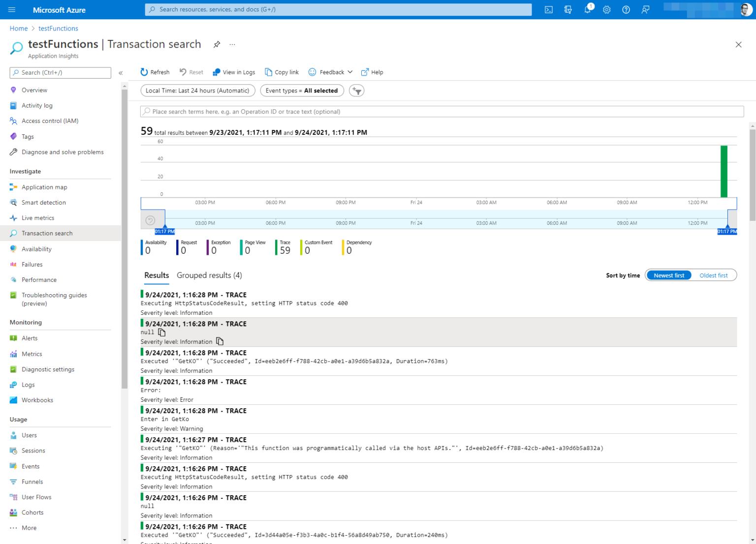Expand the Feedback dropdown
Screen dimensions: 756x544
pyautogui.click(x=331, y=72)
